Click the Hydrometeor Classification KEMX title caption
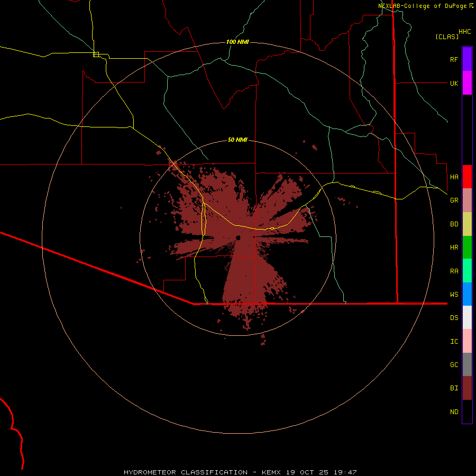This screenshot has width=476, height=476. [x=240, y=472]
